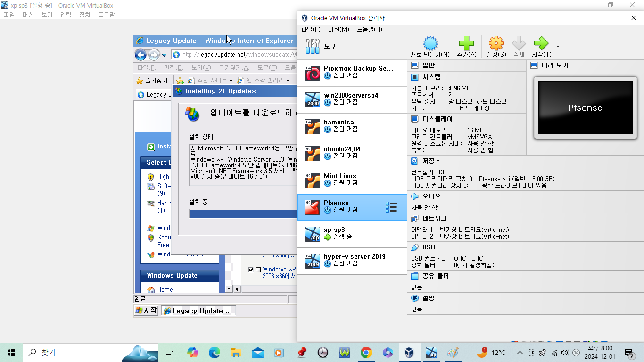Click the 공유 폴더 section header
This screenshot has width=644, height=362.
tap(436, 276)
